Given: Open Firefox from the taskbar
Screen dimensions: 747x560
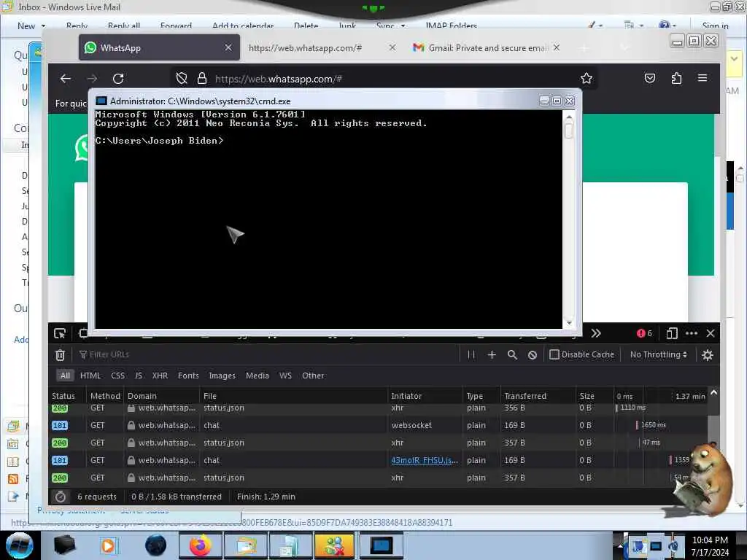Looking at the screenshot, I should point(200,545).
